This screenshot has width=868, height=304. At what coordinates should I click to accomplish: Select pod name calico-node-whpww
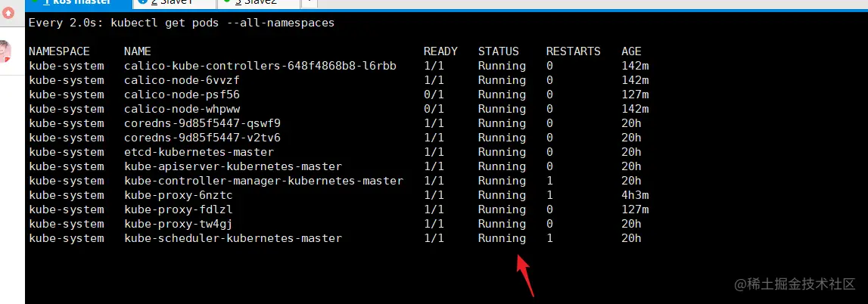[x=182, y=109]
